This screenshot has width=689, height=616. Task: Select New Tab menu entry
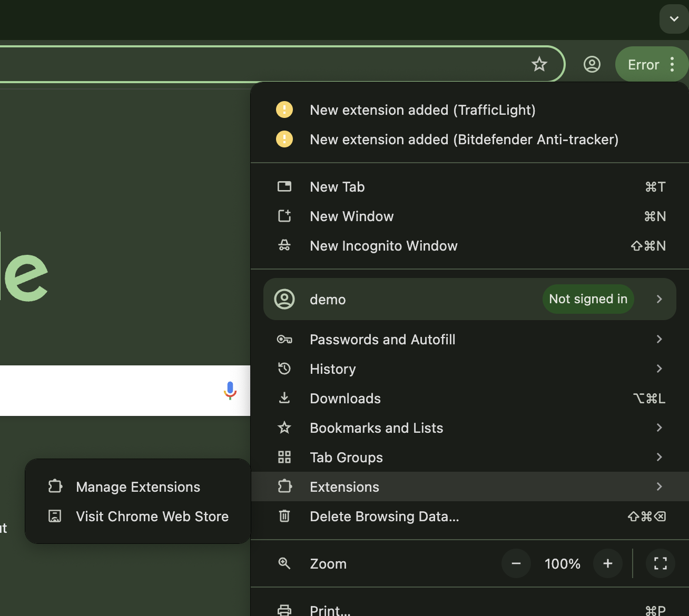coord(470,187)
